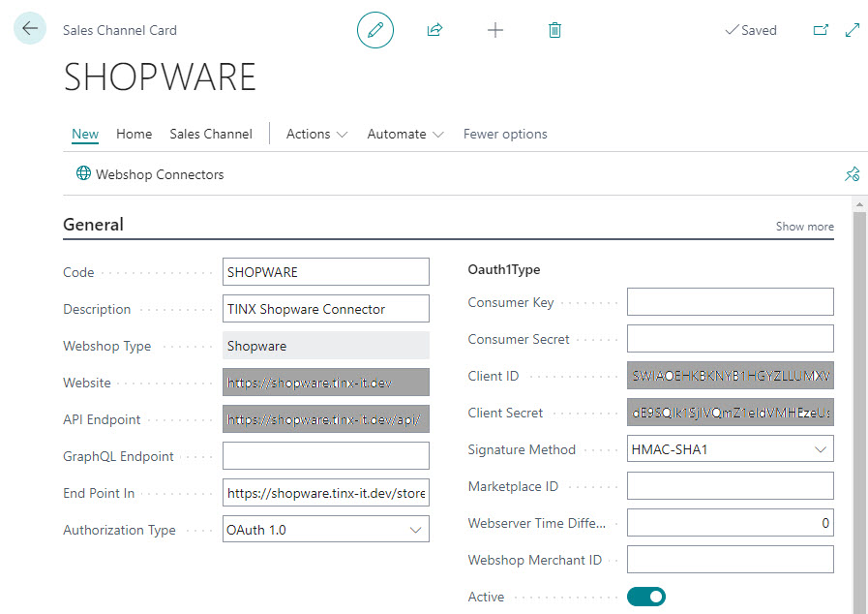Open the Automate dropdown menu

(405, 134)
